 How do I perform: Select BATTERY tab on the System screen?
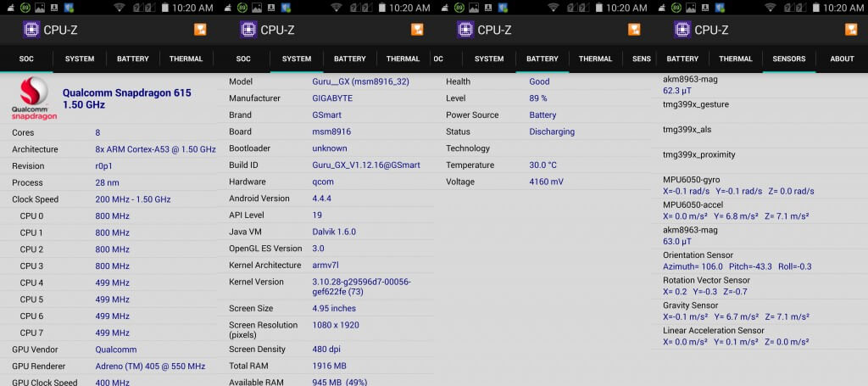(350, 59)
